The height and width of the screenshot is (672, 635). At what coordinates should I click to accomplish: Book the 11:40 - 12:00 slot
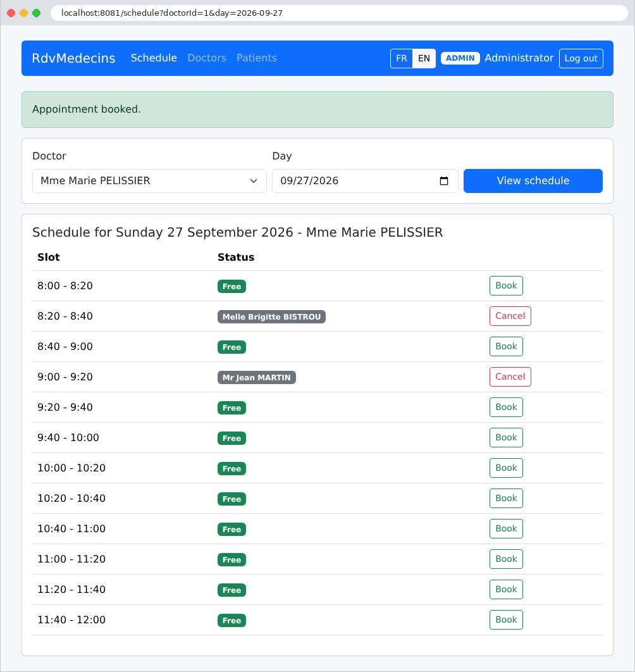(x=506, y=619)
